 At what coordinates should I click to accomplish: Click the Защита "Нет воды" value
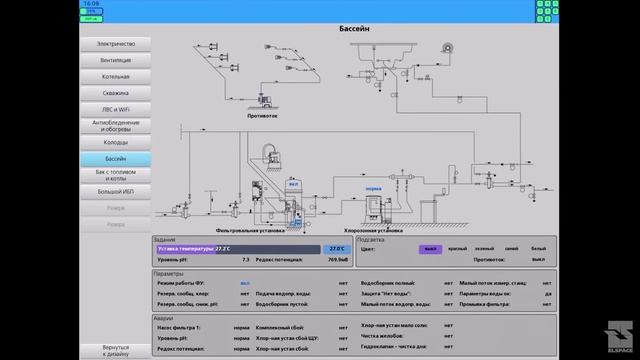tap(448, 294)
